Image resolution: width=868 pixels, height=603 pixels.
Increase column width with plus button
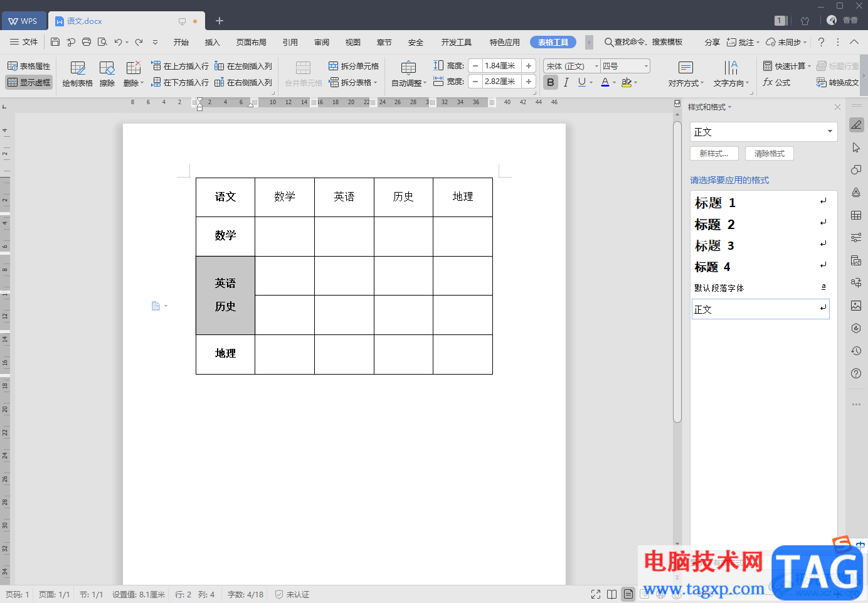point(529,82)
